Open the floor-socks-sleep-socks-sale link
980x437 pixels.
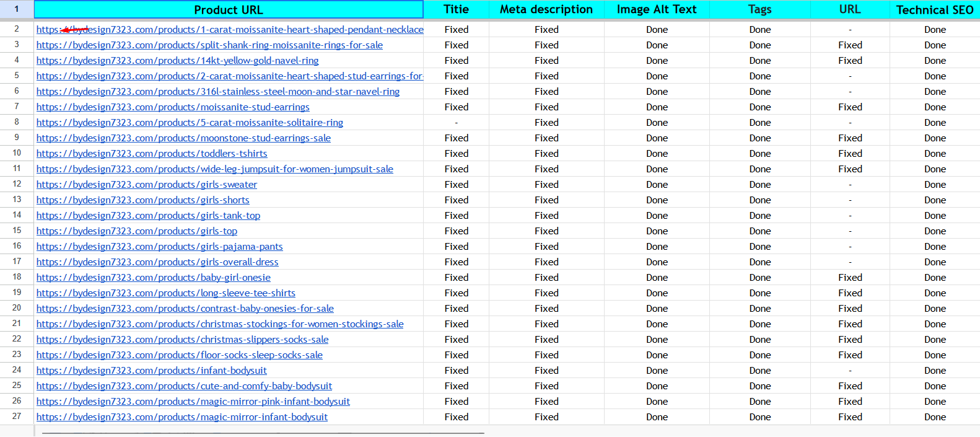[180, 355]
